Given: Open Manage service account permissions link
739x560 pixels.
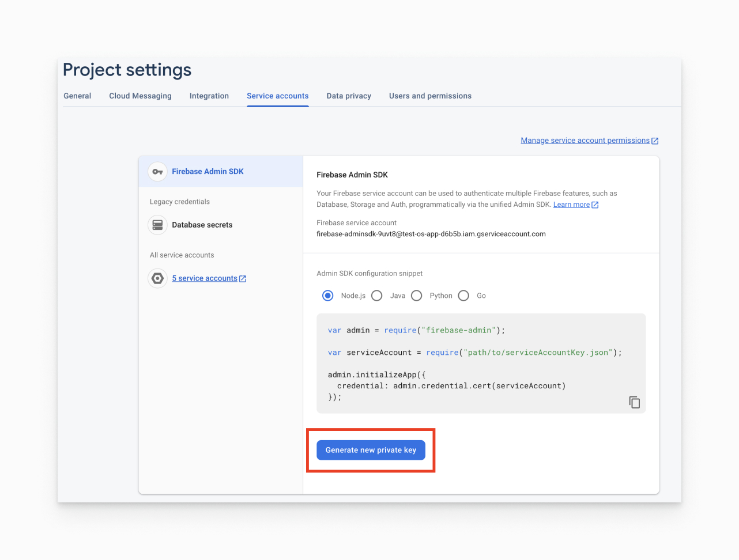Looking at the screenshot, I should point(585,141).
